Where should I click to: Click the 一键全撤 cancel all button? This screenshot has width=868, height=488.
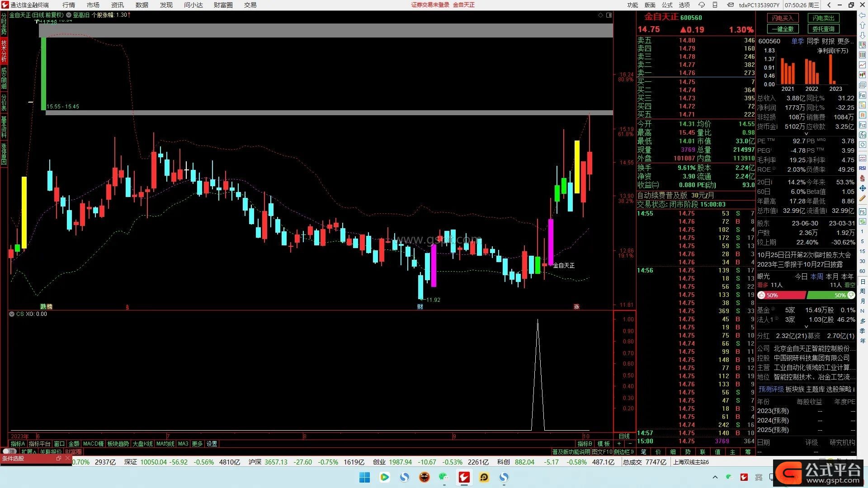pyautogui.click(x=783, y=29)
